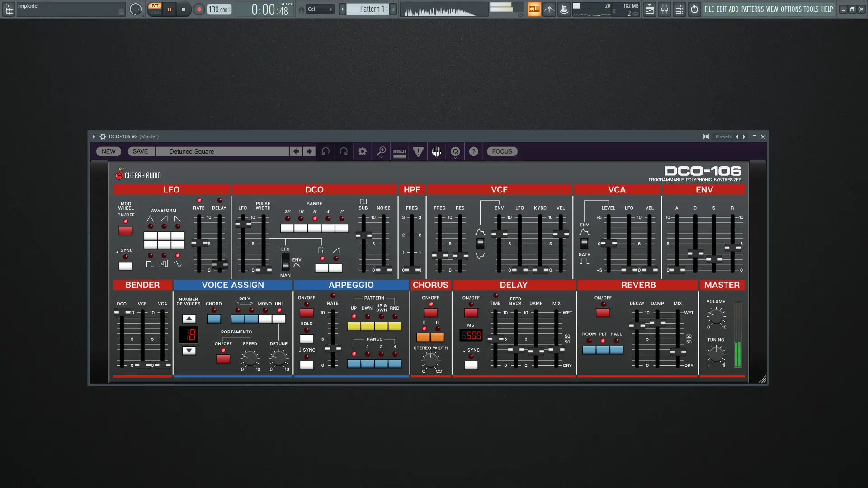Viewport: 868px width, 488px height.
Task: Open the DCO-106 settings gear
Action: point(362,151)
